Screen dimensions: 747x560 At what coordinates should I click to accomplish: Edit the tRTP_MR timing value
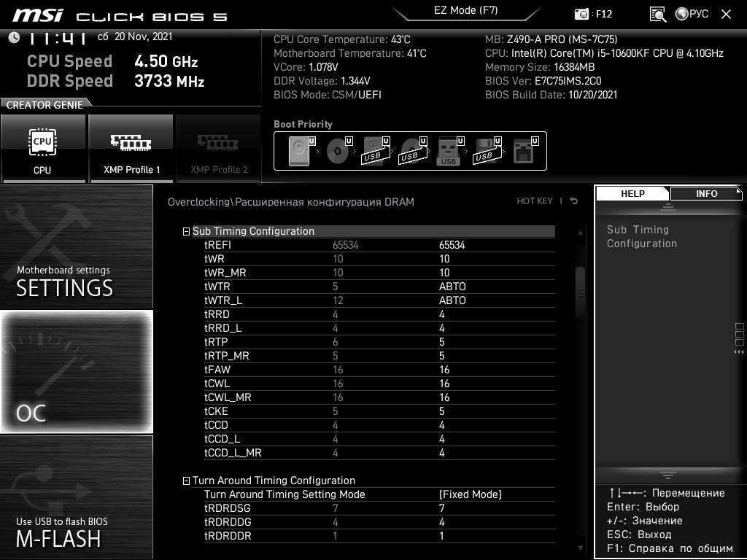point(441,356)
